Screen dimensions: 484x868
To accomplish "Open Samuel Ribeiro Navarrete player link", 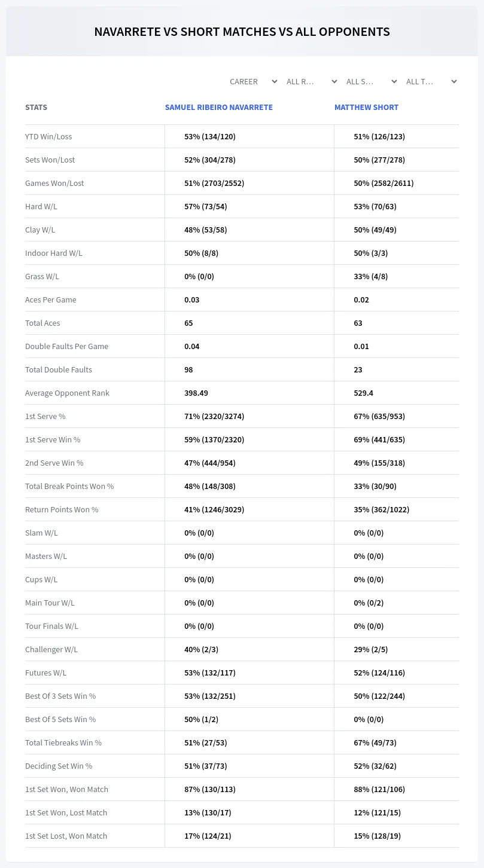I will click(x=219, y=107).
